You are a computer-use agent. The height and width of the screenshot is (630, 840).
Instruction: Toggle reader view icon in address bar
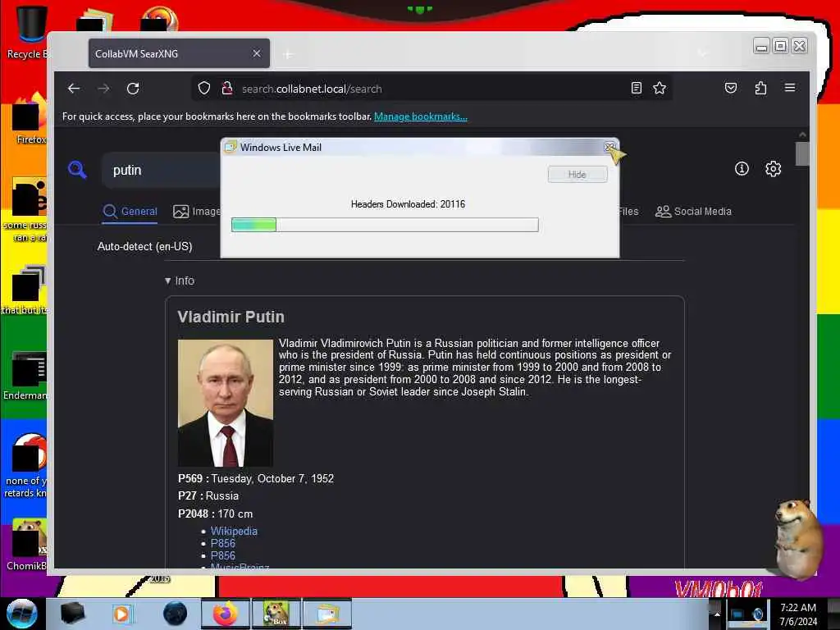click(637, 88)
